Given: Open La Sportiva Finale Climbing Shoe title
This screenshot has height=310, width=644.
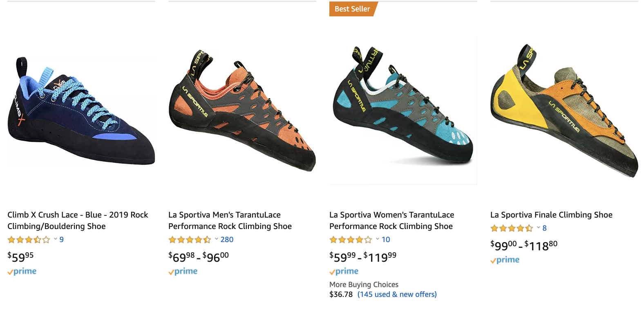Looking at the screenshot, I should pyautogui.click(x=551, y=215).
